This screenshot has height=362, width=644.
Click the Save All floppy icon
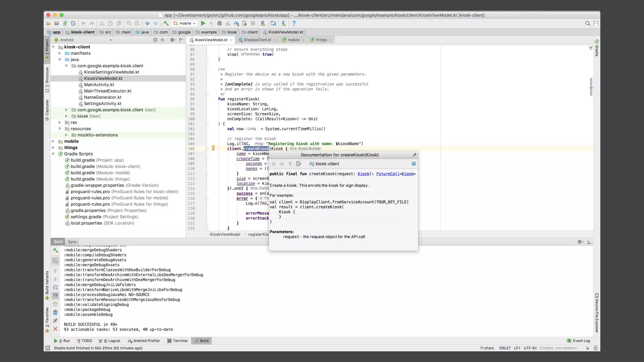[57, 23]
